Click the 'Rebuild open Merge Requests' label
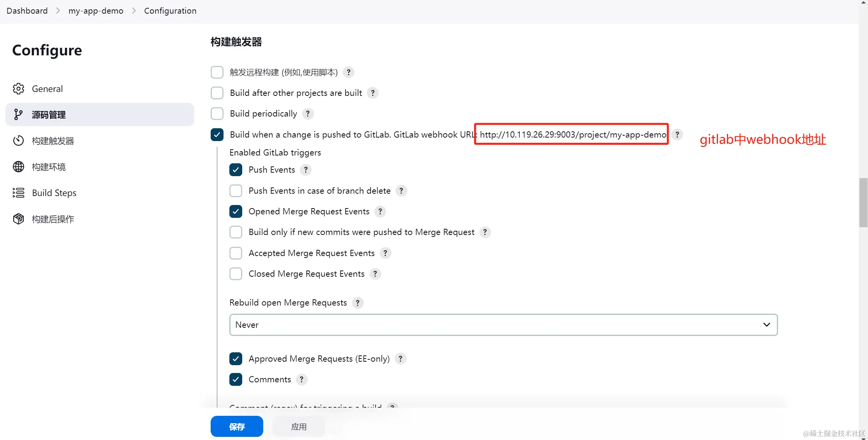Viewport: 868px width, 440px height. pyautogui.click(x=288, y=302)
